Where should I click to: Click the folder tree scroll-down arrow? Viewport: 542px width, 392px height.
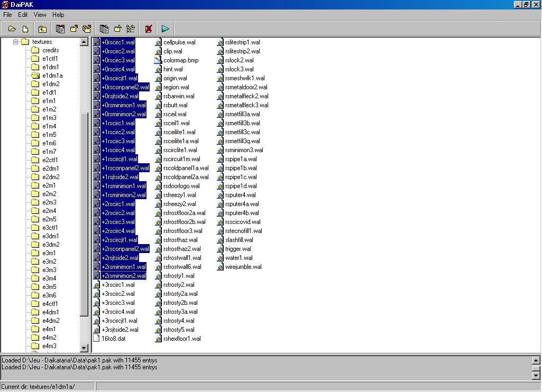(x=84, y=348)
